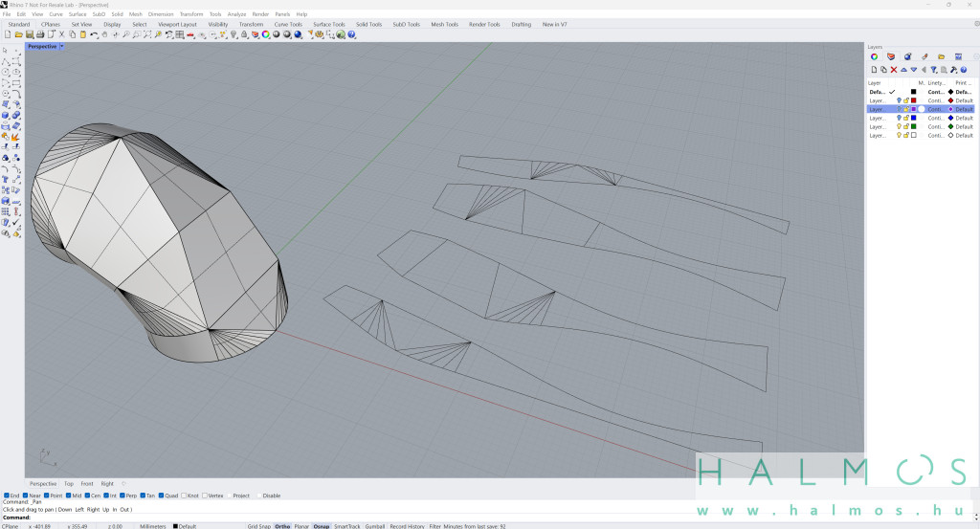Viewport: 980px width, 529px height.
Task: Switch to the Curve Tools toolbar tab
Action: tap(288, 24)
